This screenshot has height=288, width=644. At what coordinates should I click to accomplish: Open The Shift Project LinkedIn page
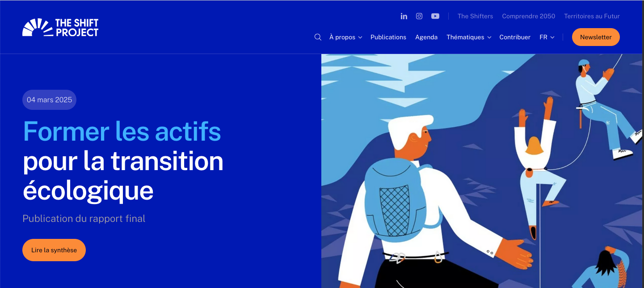click(x=404, y=16)
